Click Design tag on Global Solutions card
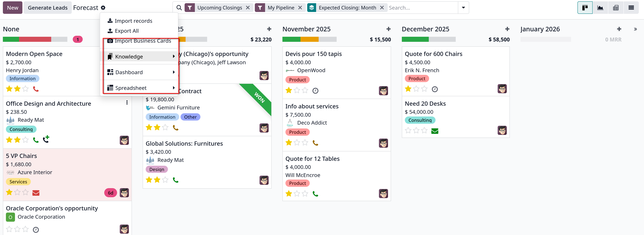The width and height of the screenshot is (644, 235). (157, 169)
